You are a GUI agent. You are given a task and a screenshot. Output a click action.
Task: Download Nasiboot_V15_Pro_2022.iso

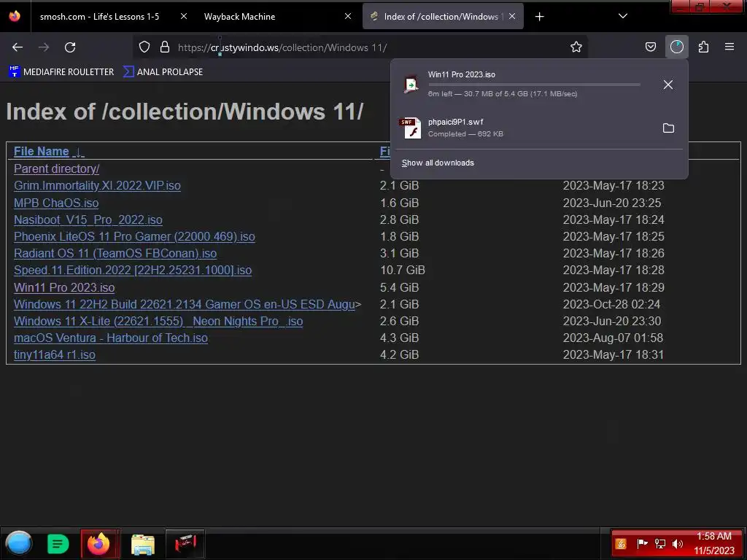[x=88, y=219]
